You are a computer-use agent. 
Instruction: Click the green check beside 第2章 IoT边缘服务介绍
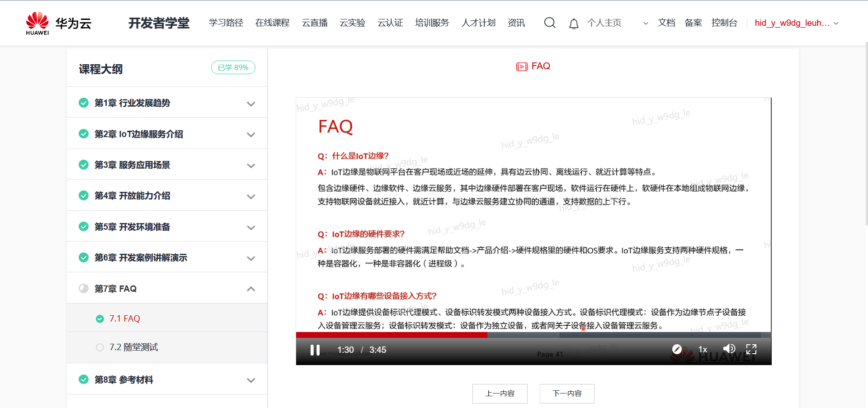pyautogui.click(x=84, y=134)
